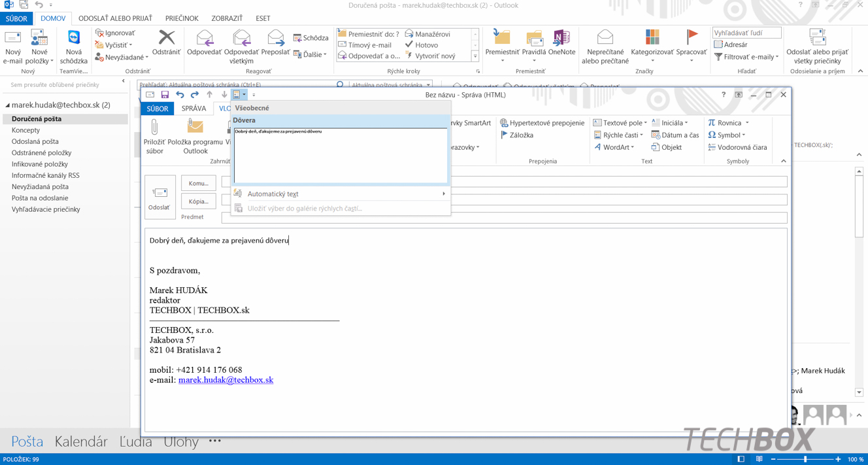Open Textové pole dropdown
The height and width of the screenshot is (465, 868).
[620, 123]
